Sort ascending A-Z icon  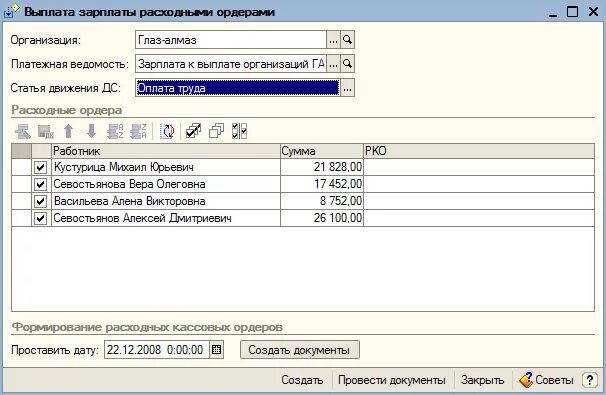click(115, 131)
